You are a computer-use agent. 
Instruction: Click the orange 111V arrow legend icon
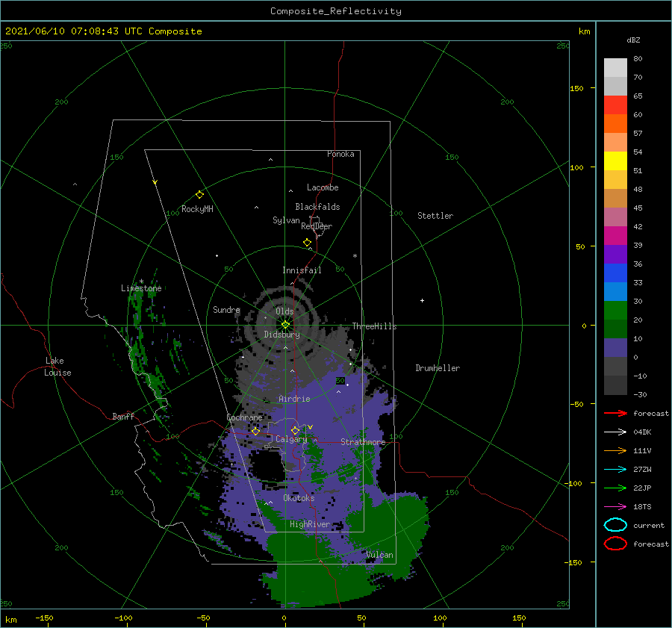click(x=615, y=450)
